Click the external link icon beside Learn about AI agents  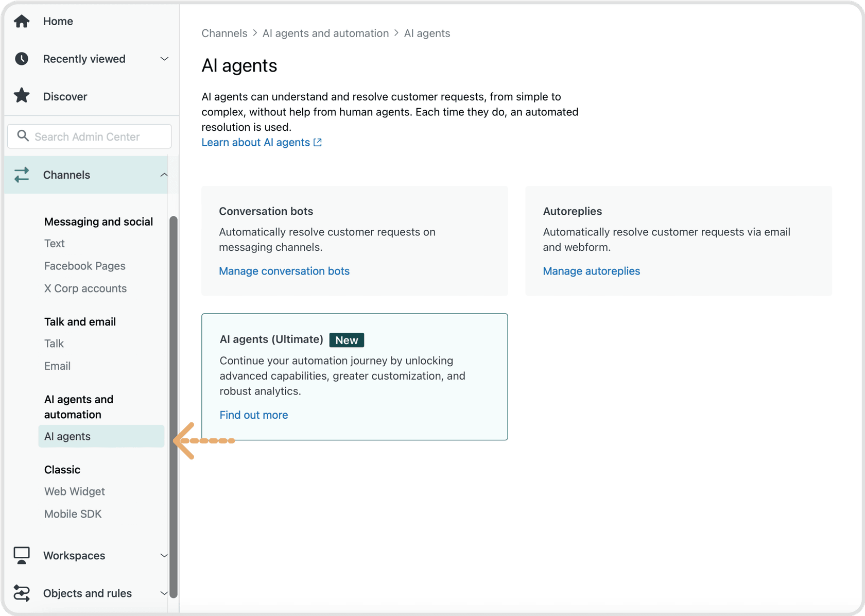(317, 142)
